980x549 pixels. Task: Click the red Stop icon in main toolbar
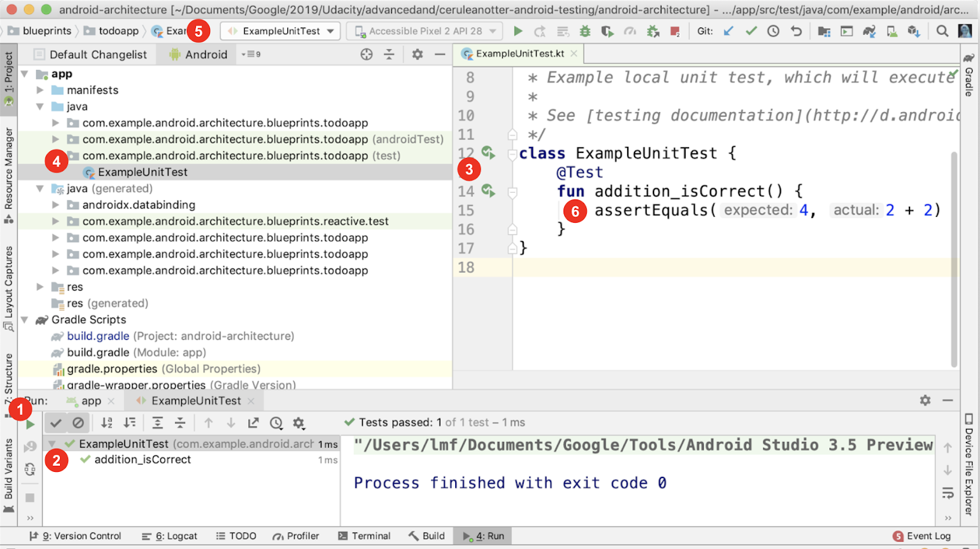[674, 31]
